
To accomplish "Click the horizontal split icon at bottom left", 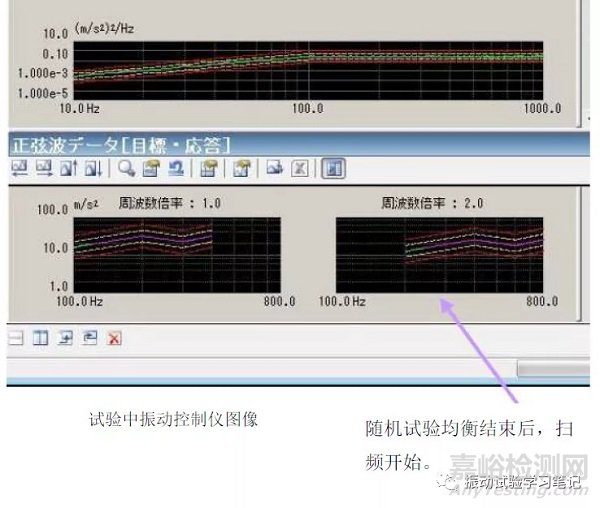I will 16,338.
